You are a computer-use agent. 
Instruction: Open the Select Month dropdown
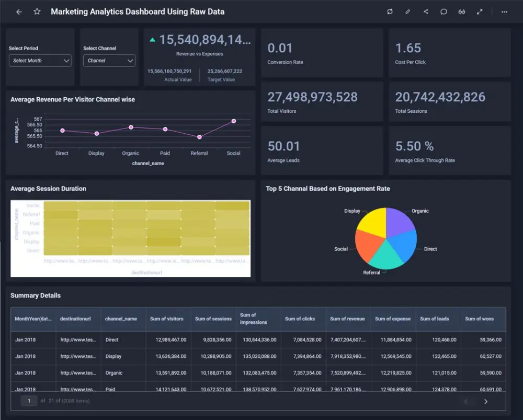[40, 61]
